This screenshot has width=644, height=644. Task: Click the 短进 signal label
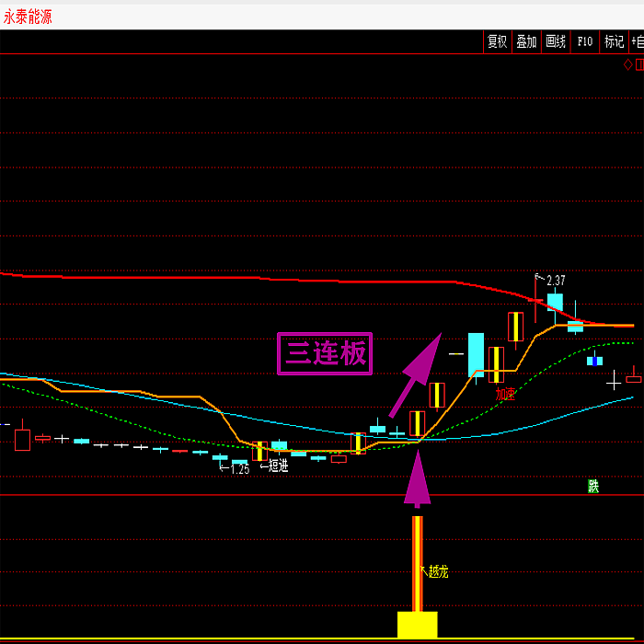tap(277, 466)
